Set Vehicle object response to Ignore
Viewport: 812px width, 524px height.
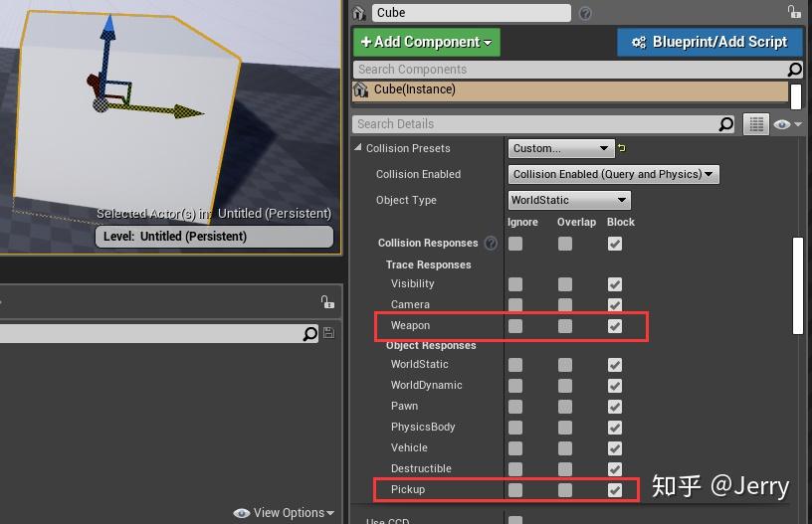pos(515,448)
